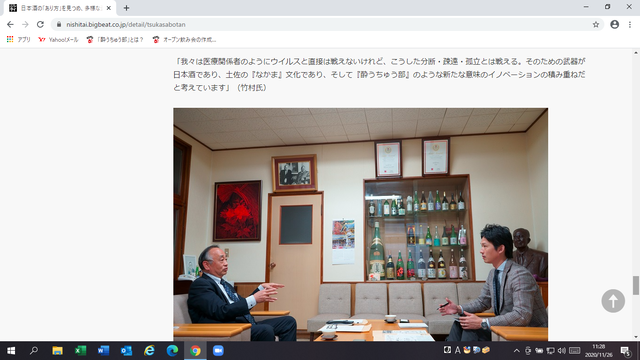Go forward to the next page
Image resolution: width=640 pixels, height=360 pixels.
25,24
